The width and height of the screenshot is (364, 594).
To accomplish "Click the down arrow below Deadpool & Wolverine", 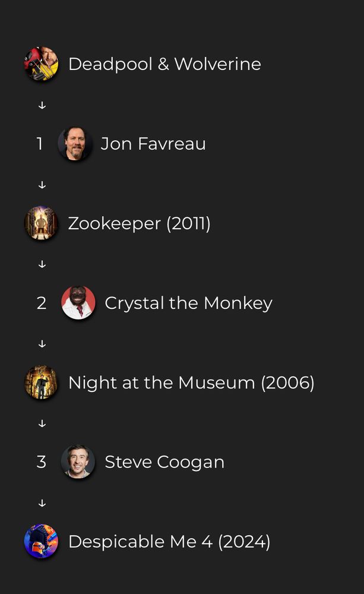I will [x=42, y=105].
